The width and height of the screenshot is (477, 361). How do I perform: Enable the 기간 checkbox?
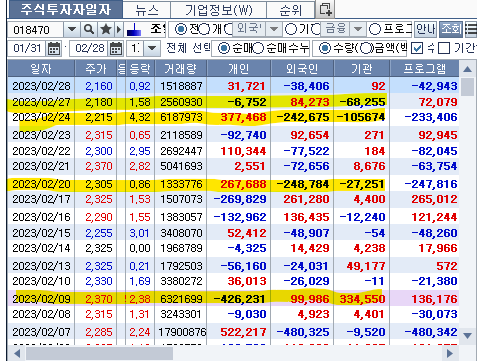(x=444, y=49)
